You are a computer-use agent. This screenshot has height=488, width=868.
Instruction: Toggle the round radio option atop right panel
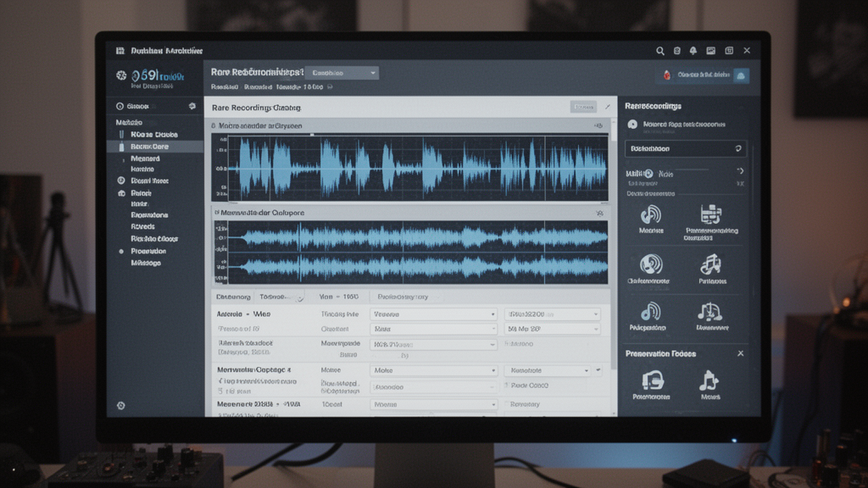click(632, 125)
